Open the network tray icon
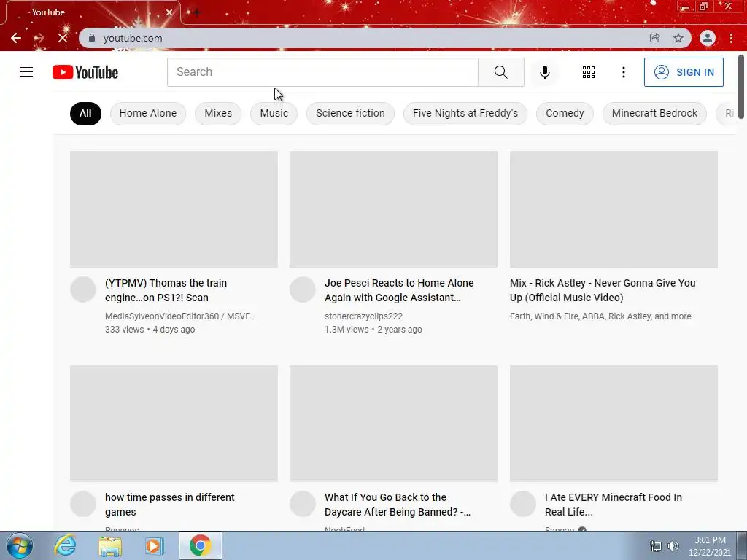This screenshot has width=747, height=560. point(656,545)
